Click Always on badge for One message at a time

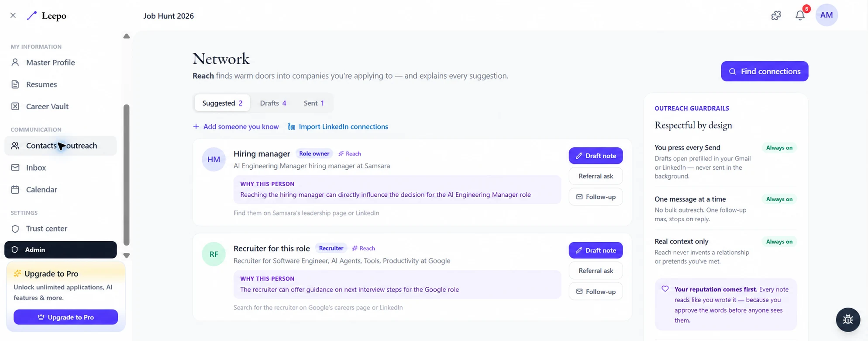779,199
